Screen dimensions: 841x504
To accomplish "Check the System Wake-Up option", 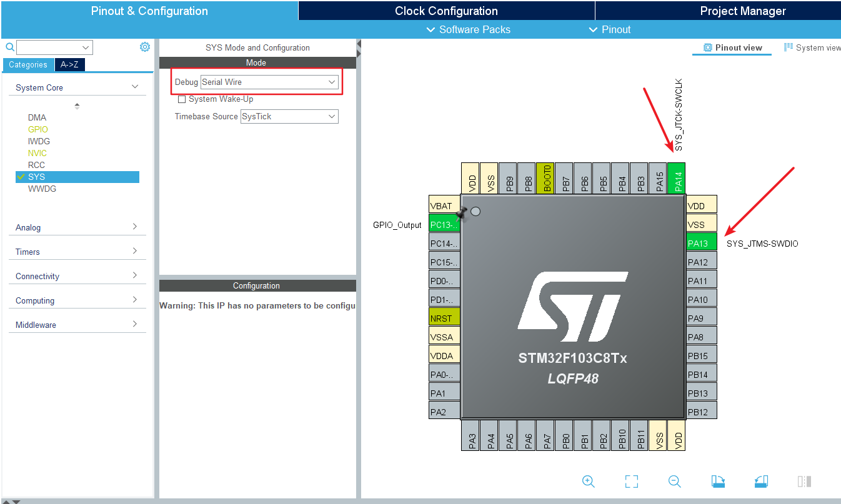I will (182, 99).
